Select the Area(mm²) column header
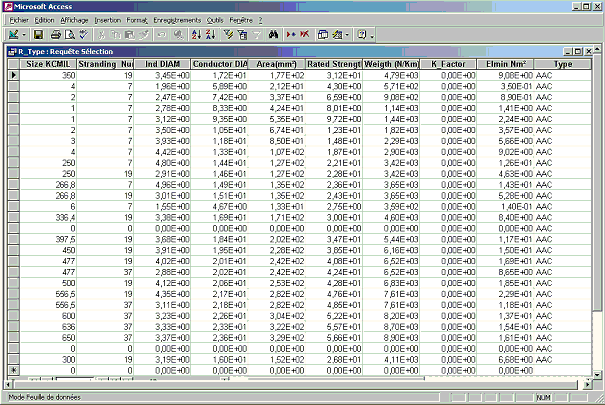The width and height of the screenshot is (605, 405). click(276, 64)
